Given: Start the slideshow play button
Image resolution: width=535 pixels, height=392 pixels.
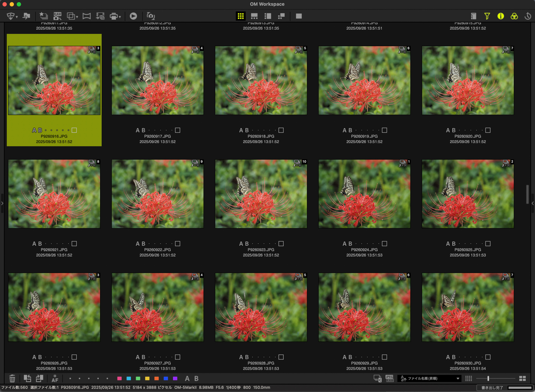Looking at the screenshot, I should pos(133,16).
